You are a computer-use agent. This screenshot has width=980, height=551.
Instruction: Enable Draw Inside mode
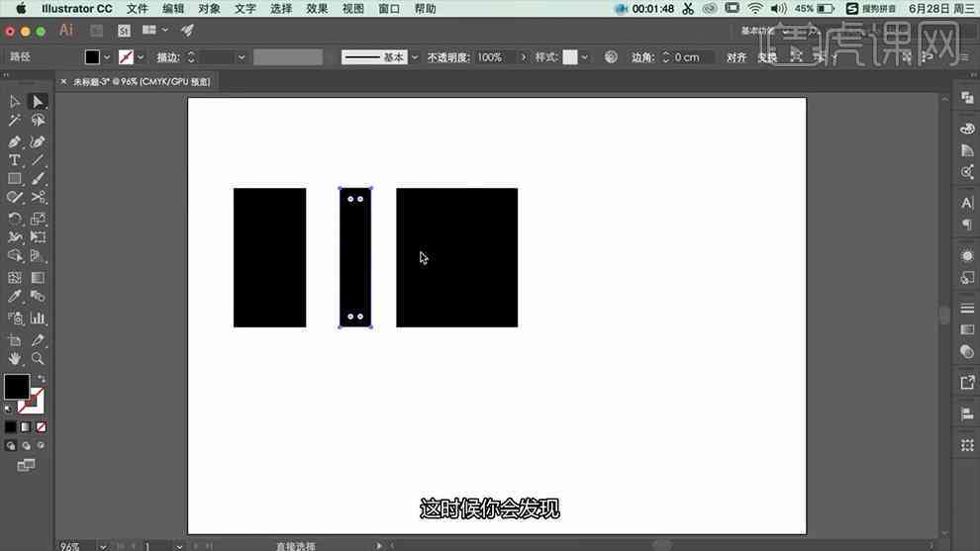[x=41, y=446]
